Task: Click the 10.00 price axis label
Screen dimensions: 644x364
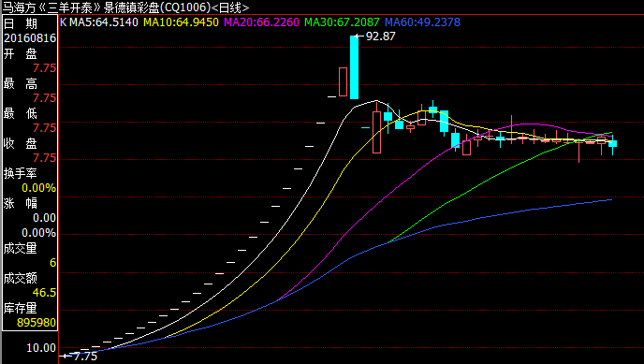Action: pyautogui.click(x=41, y=348)
